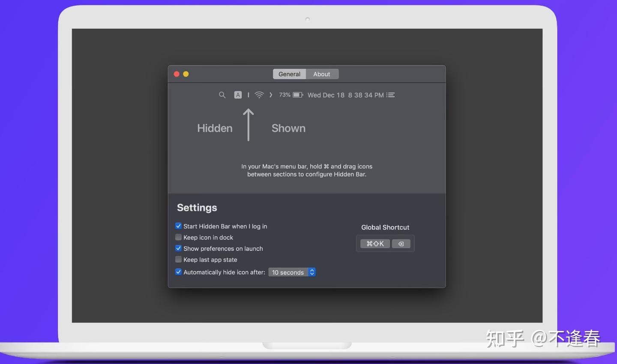Screen dimensions: 617x364
Task: Disable Start Hidden Bar when I log in
Action: [178, 226]
